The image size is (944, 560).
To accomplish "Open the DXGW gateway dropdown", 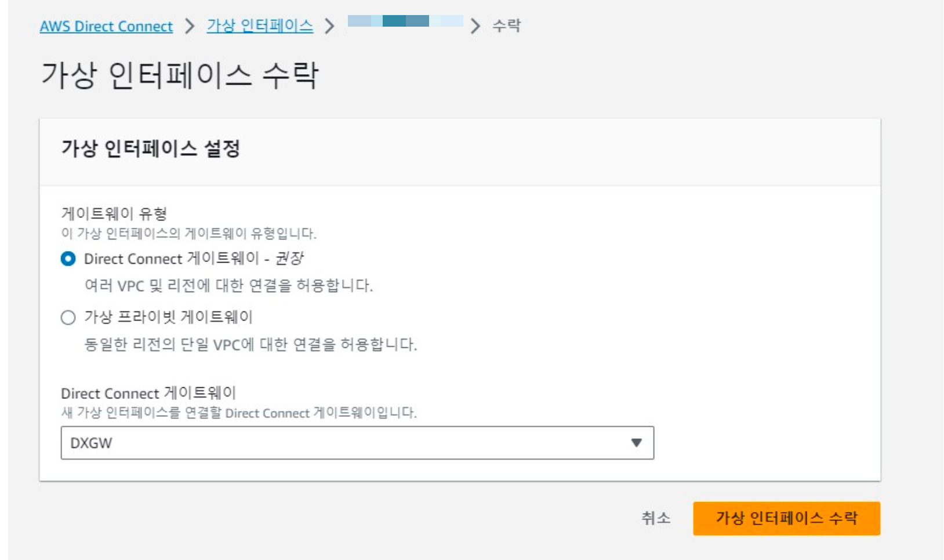I will pyautogui.click(x=357, y=443).
